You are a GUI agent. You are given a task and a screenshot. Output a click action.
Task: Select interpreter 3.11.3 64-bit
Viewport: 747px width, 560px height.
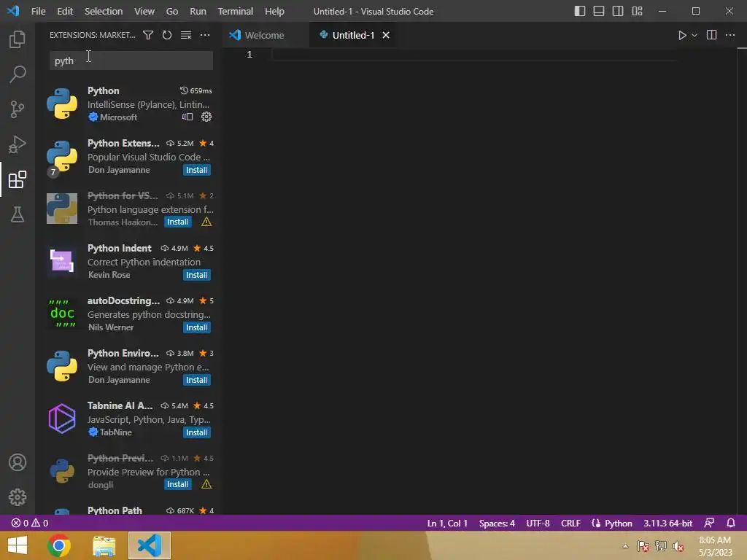pos(668,523)
